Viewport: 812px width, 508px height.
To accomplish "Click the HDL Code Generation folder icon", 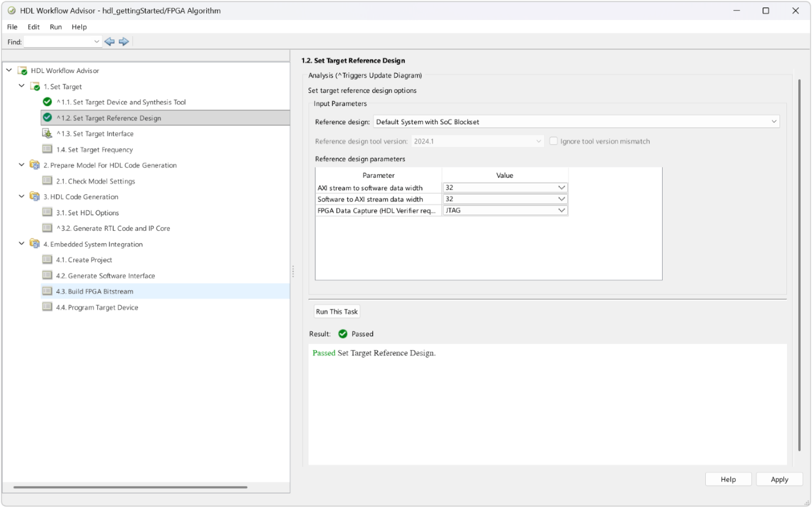I will 35,197.
